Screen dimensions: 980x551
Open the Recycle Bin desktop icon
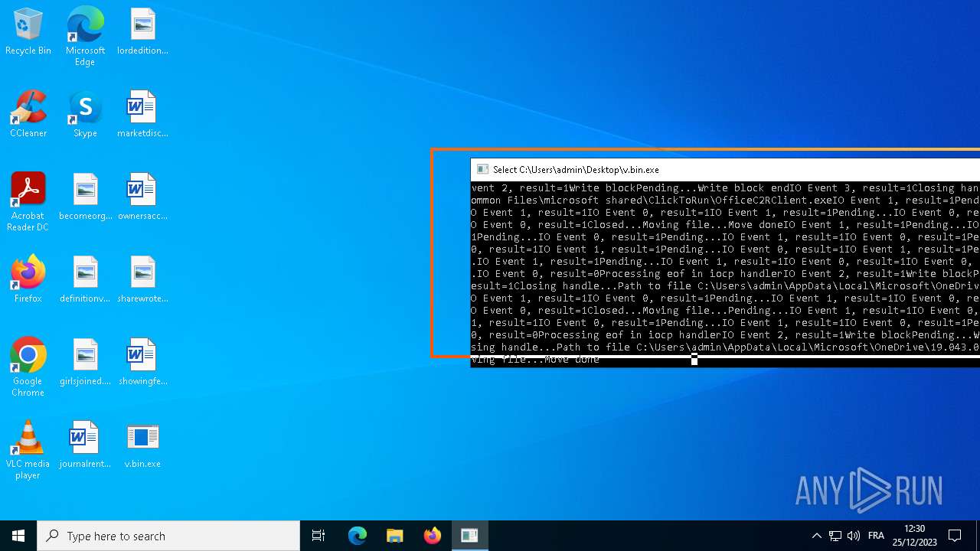(28, 33)
